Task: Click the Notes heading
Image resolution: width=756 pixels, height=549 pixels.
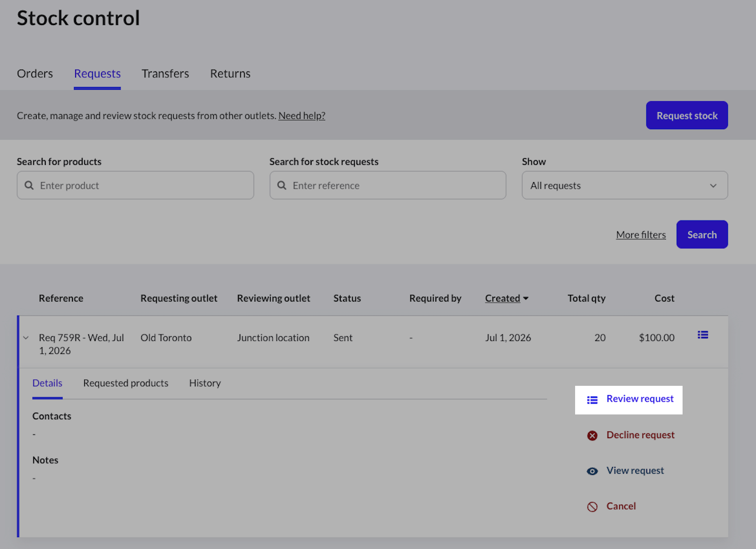Action: (x=45, y=460)
